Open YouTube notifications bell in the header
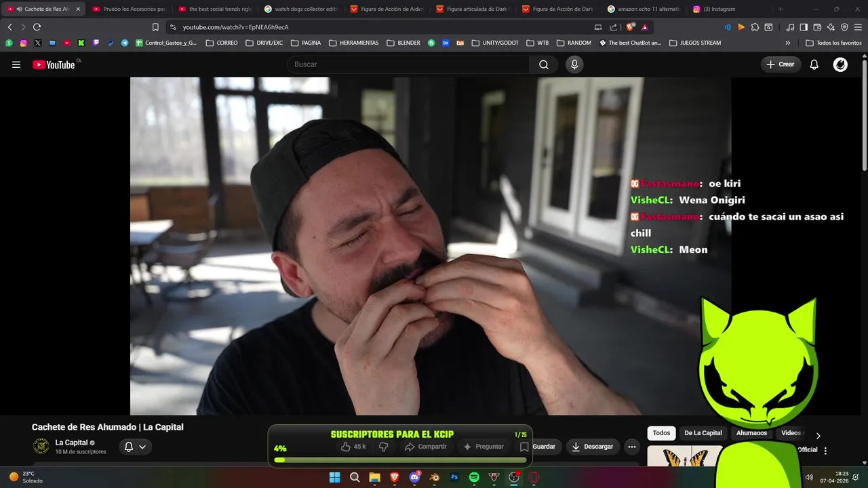Screen dimensions: 868x488 [814, 64]
